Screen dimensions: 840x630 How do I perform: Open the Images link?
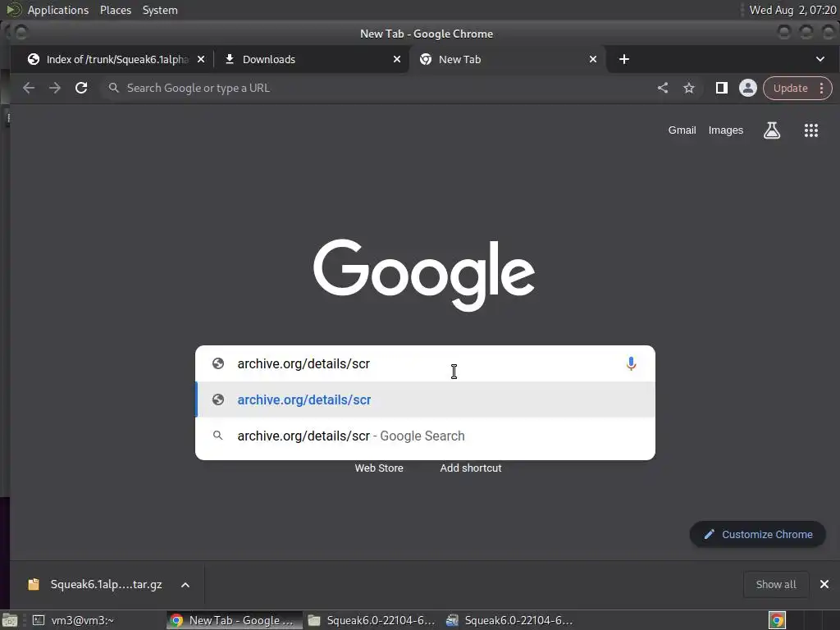coord(725,130)
